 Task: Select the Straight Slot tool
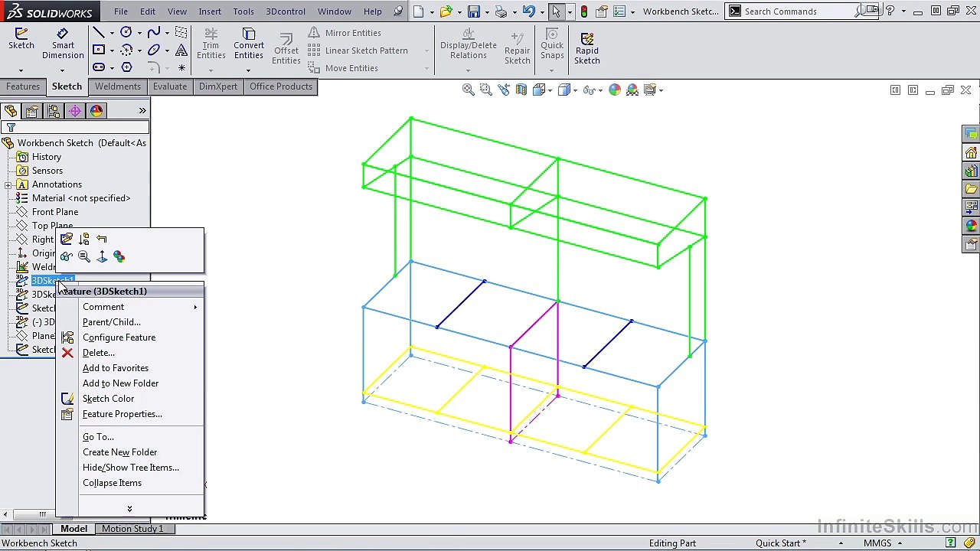click(99, 67)
